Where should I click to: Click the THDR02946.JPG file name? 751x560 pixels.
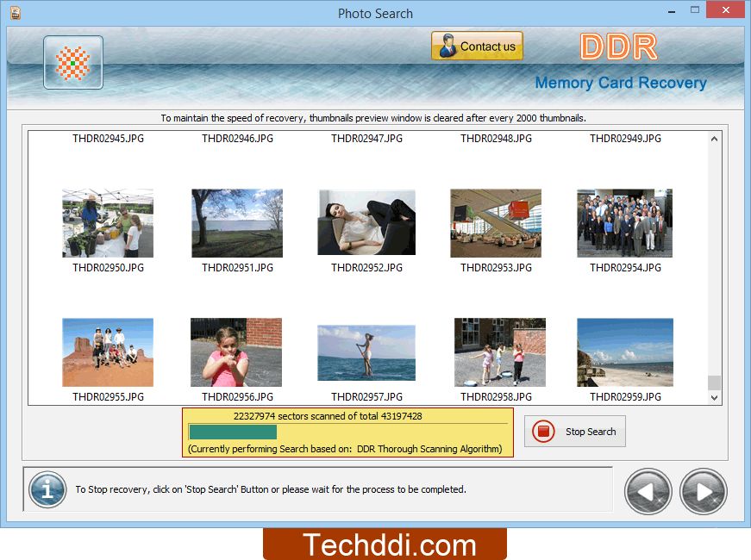(238, 139)
